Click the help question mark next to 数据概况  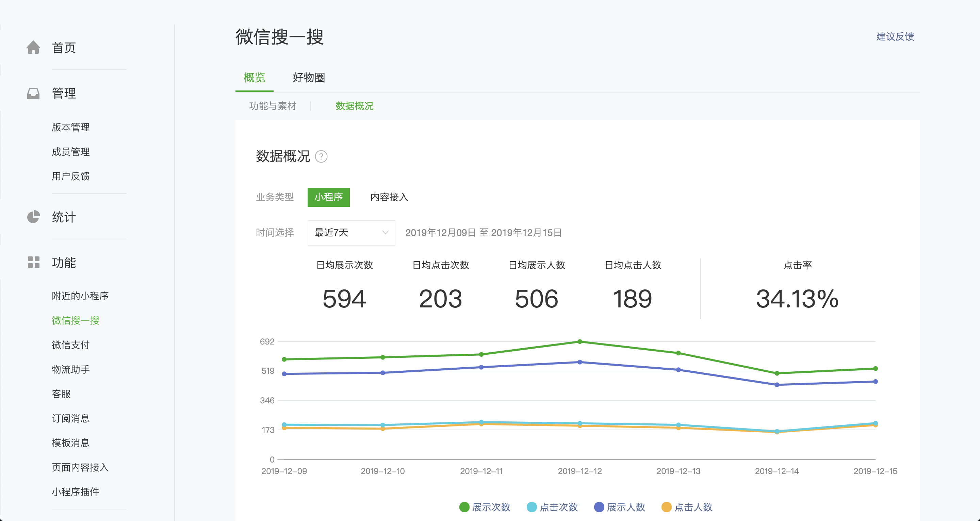321,157
